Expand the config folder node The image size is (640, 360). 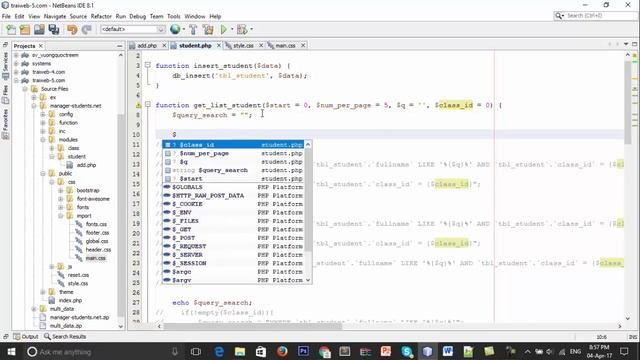[43, 114]
